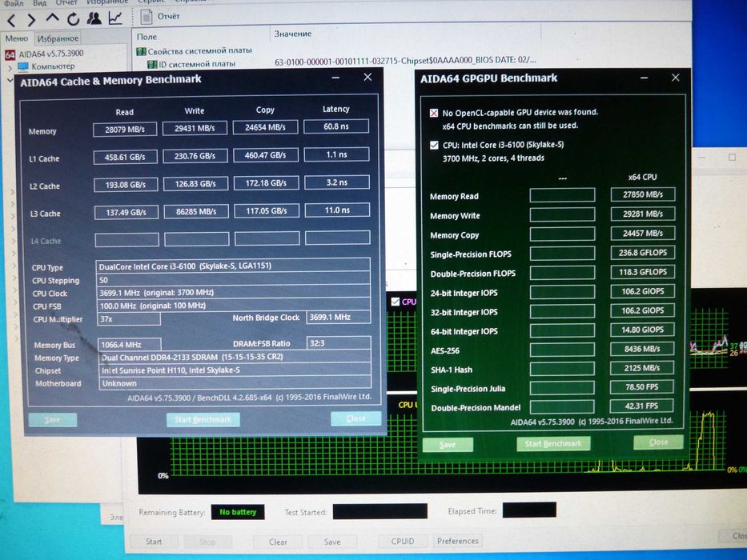Screen dimensions: 747x560
Task: Click the North Bridge Clock value 3699.1 MHz
Action: pyautogui.click(x=338, y=317)
